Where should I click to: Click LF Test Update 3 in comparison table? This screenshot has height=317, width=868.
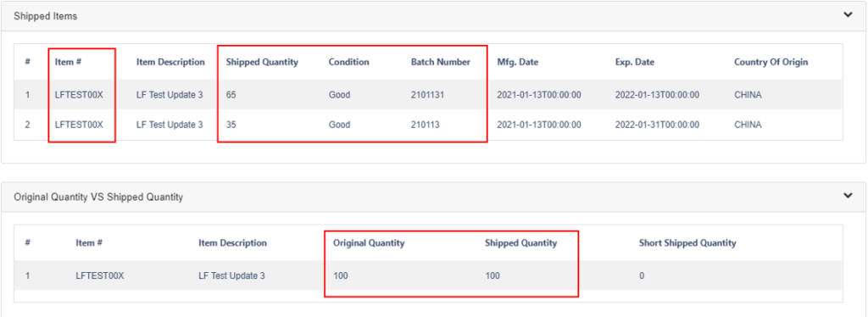(x=231, y=275)
